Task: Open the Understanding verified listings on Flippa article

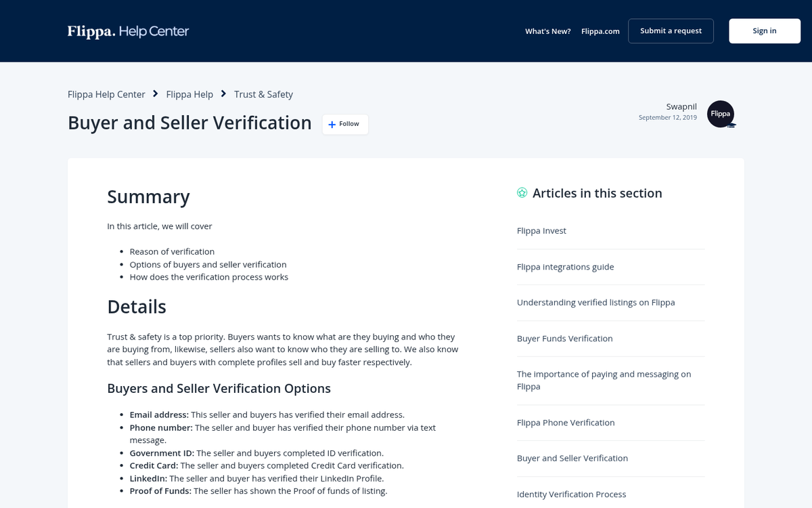Action: (595, 302)
